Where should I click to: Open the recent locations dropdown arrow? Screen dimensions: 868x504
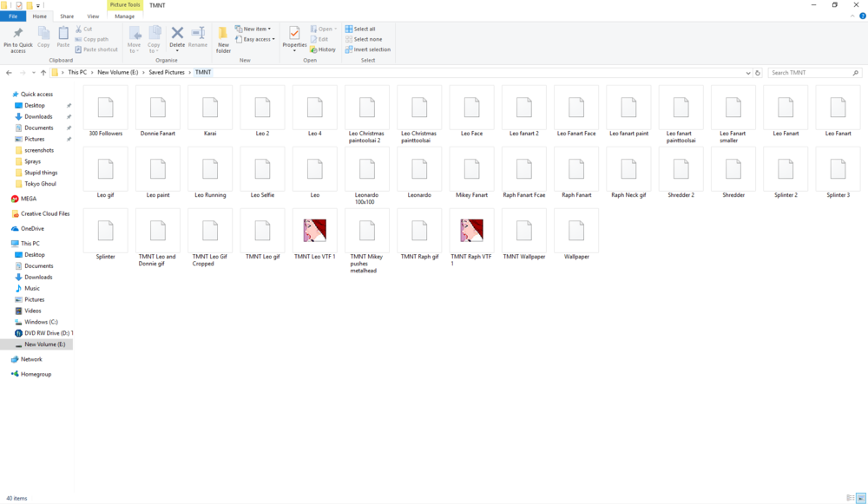point(34,73)
